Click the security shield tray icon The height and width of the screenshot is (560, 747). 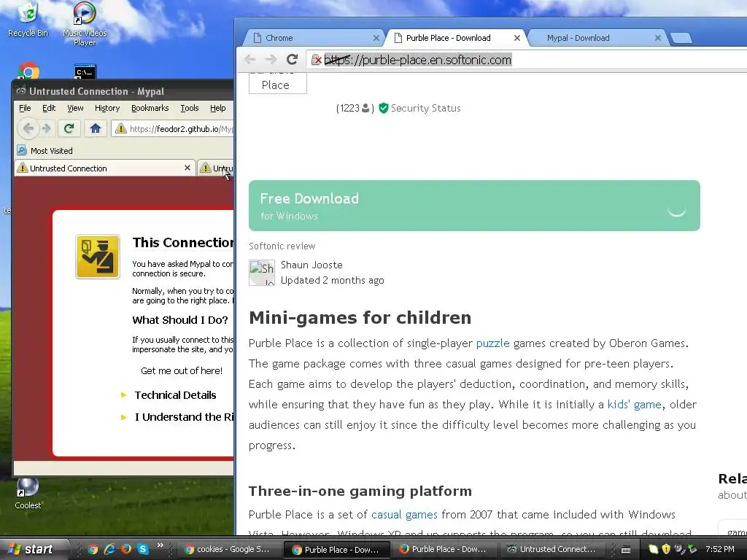666,549
